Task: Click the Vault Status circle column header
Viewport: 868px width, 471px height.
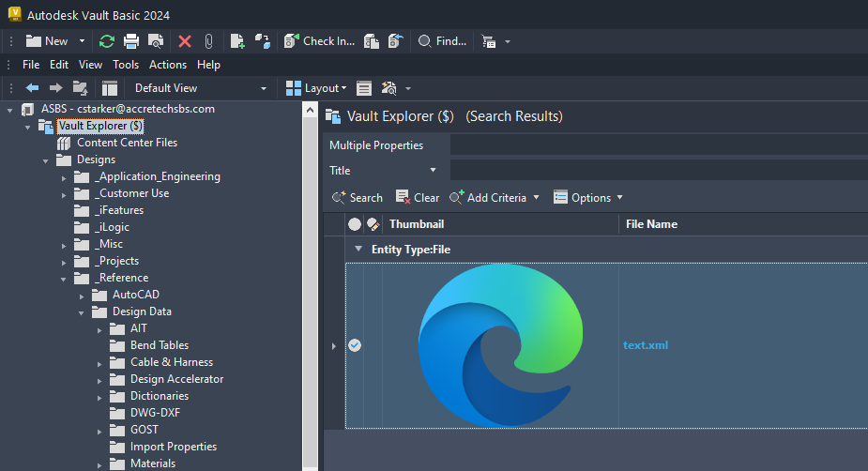Action: tap(355, 224)
